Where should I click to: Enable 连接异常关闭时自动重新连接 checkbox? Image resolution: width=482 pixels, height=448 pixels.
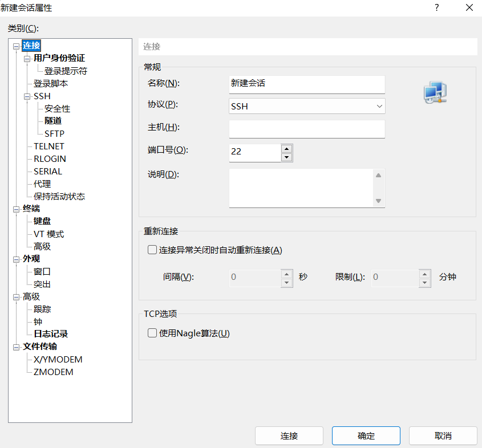(x=152, y=250)
